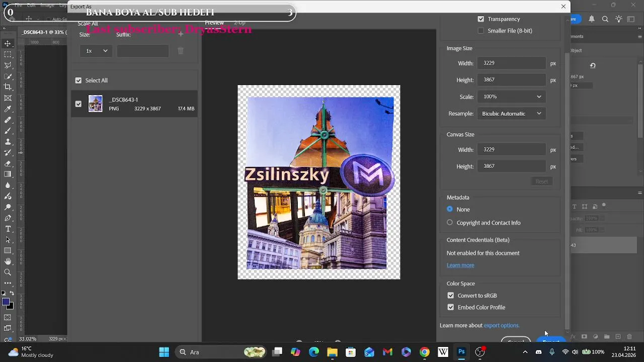
Task: Select the Crop tool
Action: (8, 87)
